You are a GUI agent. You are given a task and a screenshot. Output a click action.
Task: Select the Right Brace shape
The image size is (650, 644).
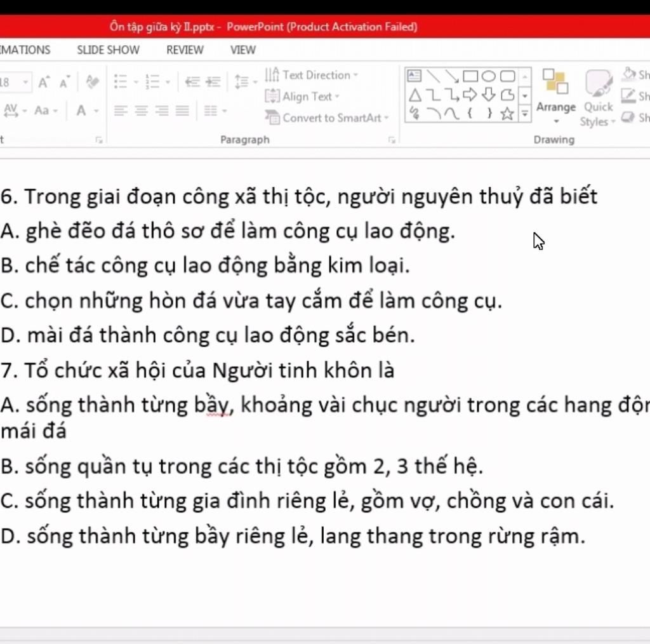tap(489, 113)
